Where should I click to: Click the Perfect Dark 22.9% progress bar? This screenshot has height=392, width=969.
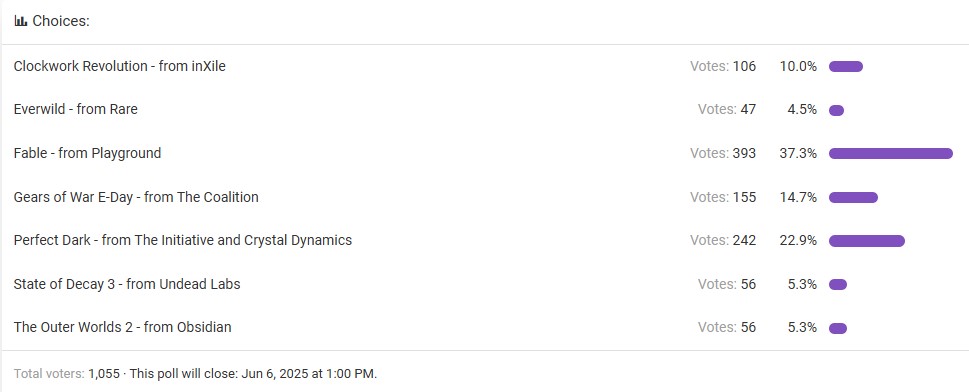pos(866,241)
